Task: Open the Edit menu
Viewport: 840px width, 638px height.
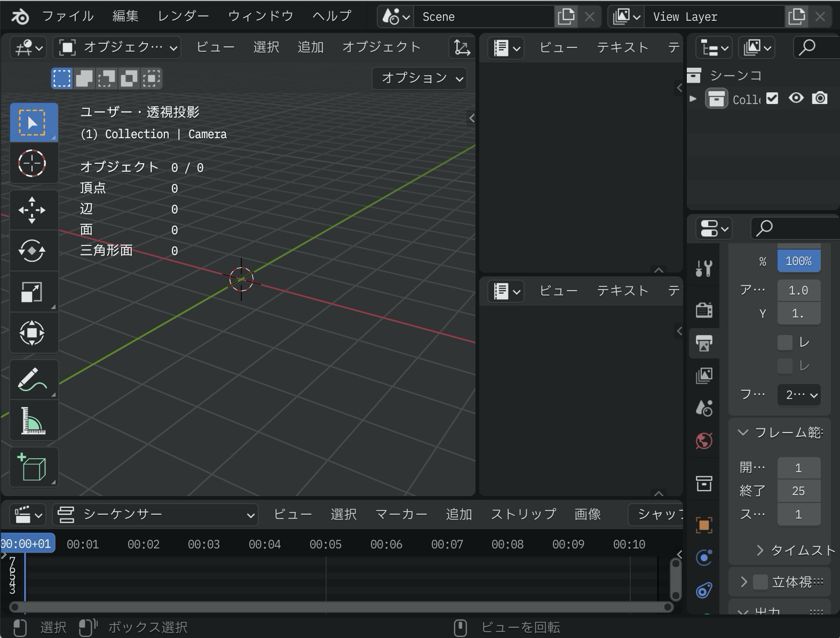Action: tap(125, 17)
